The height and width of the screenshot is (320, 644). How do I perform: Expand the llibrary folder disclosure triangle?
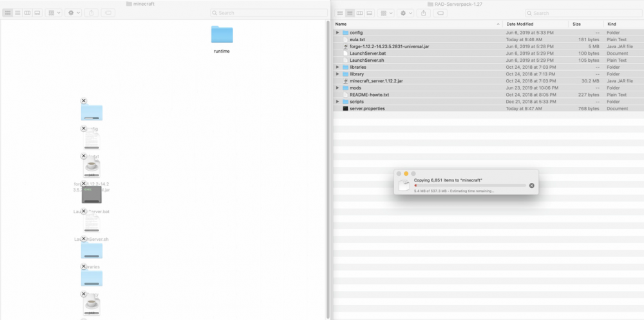tap(337, 74)
